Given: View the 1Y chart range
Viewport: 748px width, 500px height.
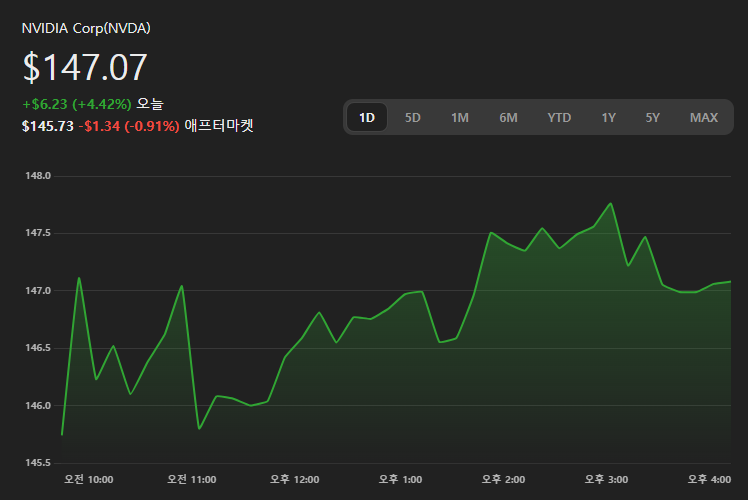Looking at the screenshot, I should click(x=608, y=117).
